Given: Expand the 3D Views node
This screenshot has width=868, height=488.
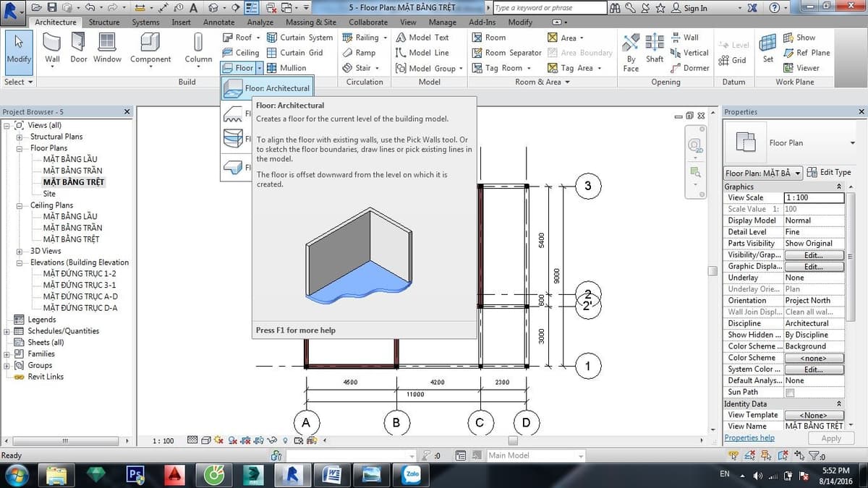Looking at the screenshot, I should (x=19, y=251).
